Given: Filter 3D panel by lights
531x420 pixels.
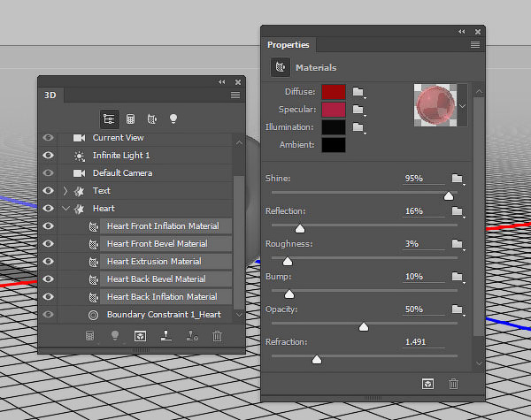Looking at the screenshot, I should point(173,119).
